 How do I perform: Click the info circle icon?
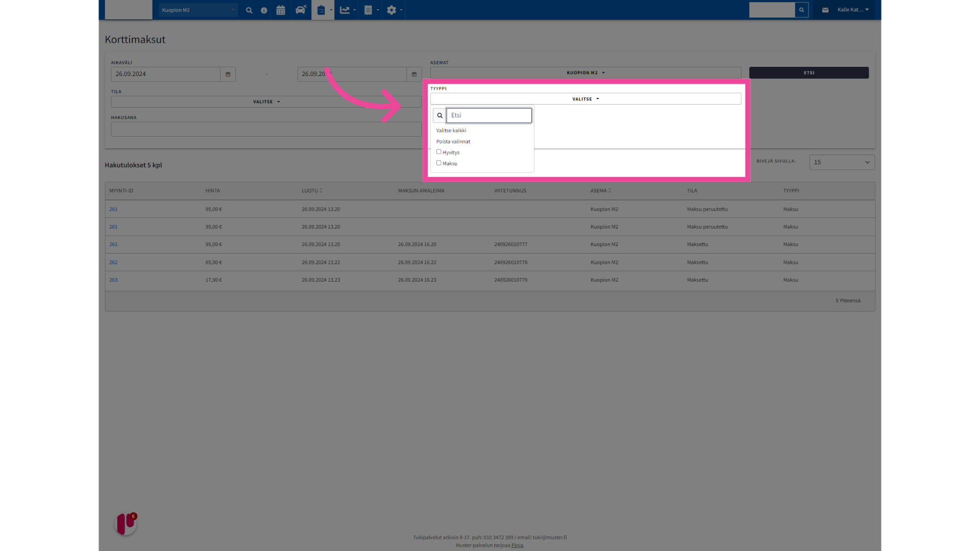[264, 10]
